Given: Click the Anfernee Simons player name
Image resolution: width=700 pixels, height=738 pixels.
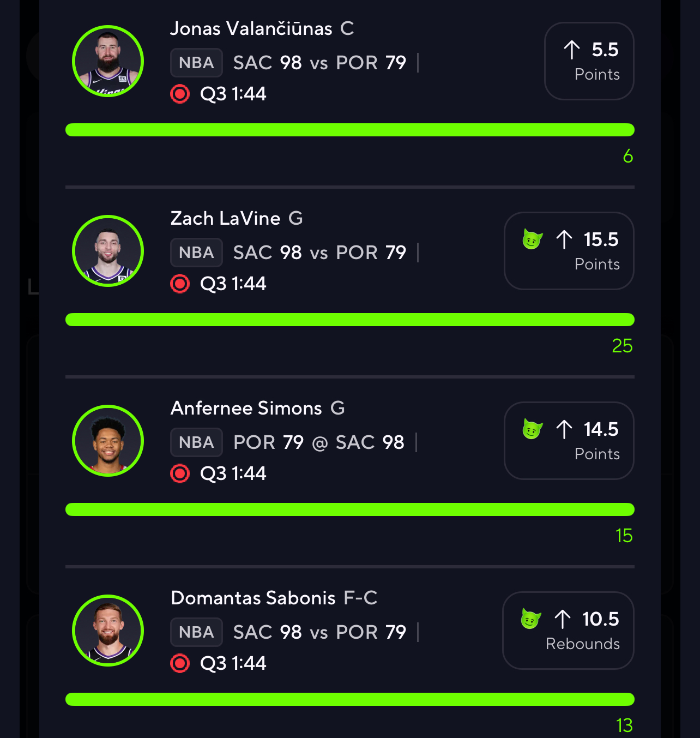Looking at the screenshot, I should coord(246,408).
